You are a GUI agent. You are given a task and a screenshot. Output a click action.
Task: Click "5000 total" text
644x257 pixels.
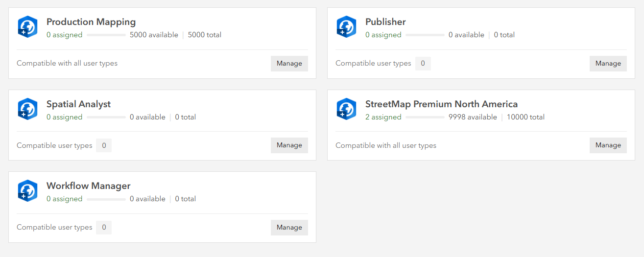[205, 35]
